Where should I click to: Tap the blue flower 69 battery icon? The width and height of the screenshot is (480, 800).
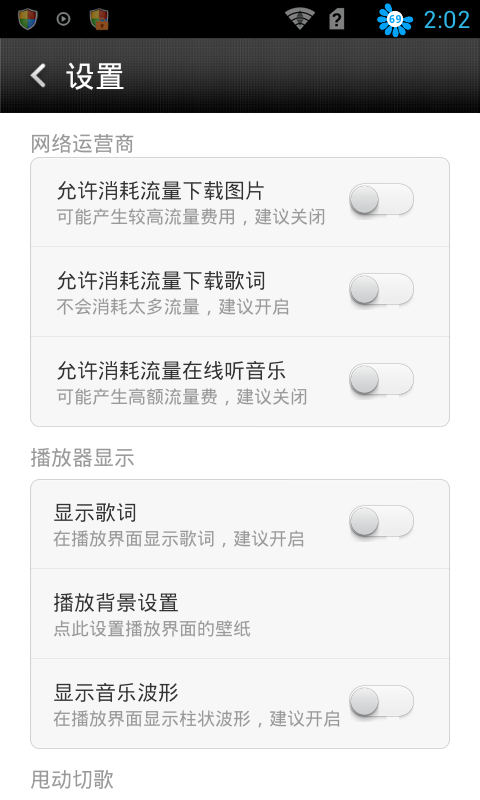[x=395, y=19]
